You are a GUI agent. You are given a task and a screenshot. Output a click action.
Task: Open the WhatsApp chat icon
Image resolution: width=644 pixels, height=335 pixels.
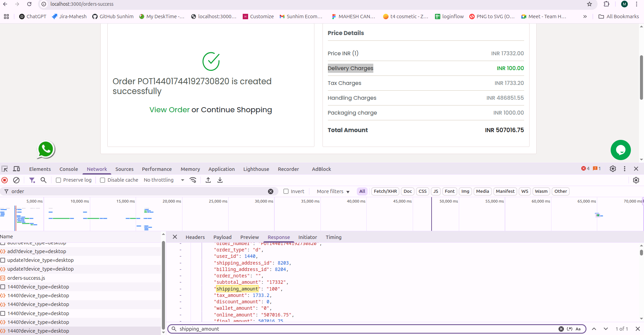coord(46,149)
